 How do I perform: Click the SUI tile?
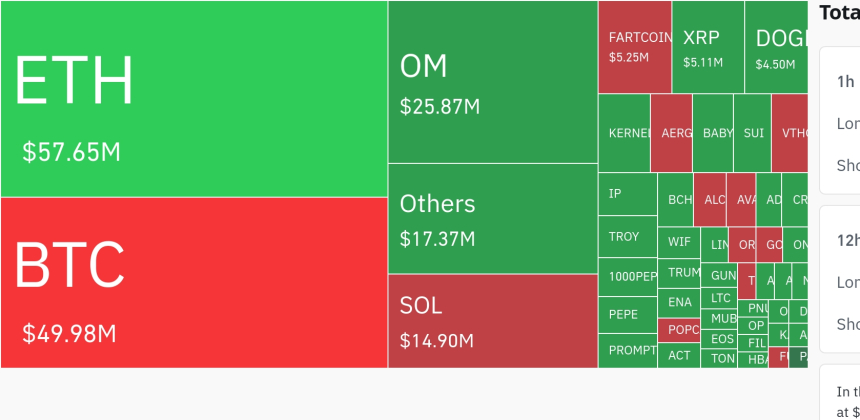tap(752, 132)
